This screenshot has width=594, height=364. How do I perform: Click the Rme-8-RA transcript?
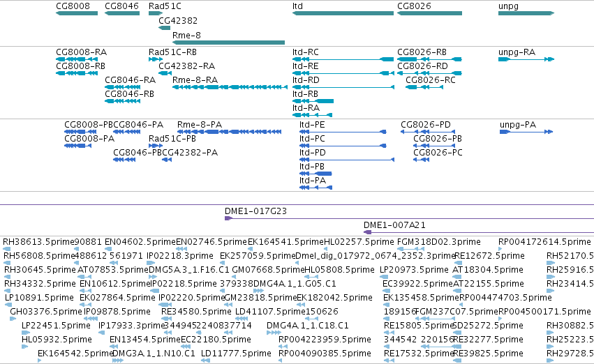230,87
